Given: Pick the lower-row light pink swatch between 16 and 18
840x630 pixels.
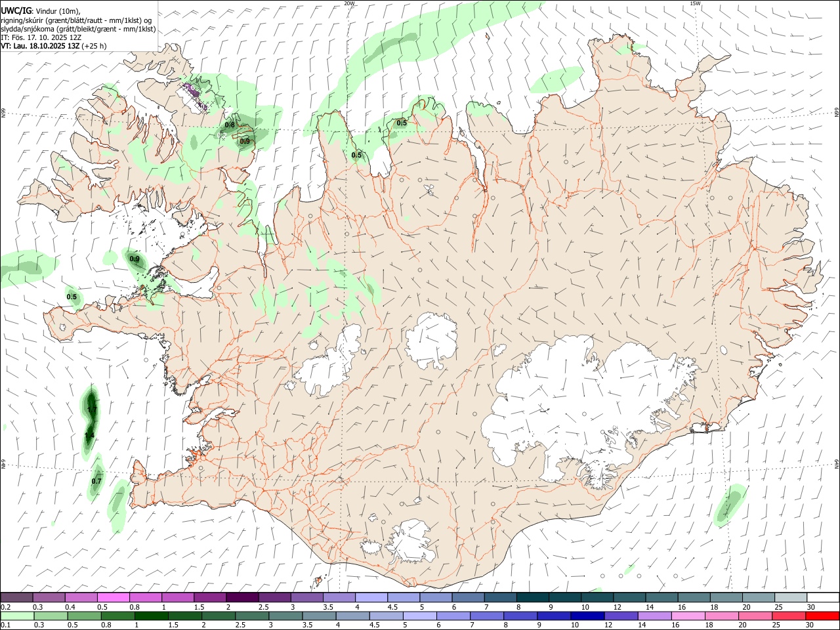Looking at the screenshot, I should pyautogui.click(x=688, y=616).
